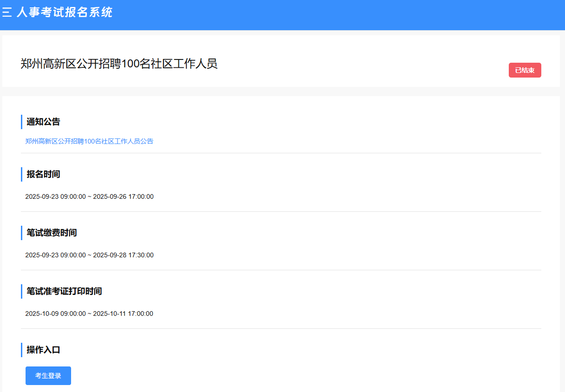Click the blue accent bar beside 操作入口
The image size is (565, 392).
tap(22, 350)
